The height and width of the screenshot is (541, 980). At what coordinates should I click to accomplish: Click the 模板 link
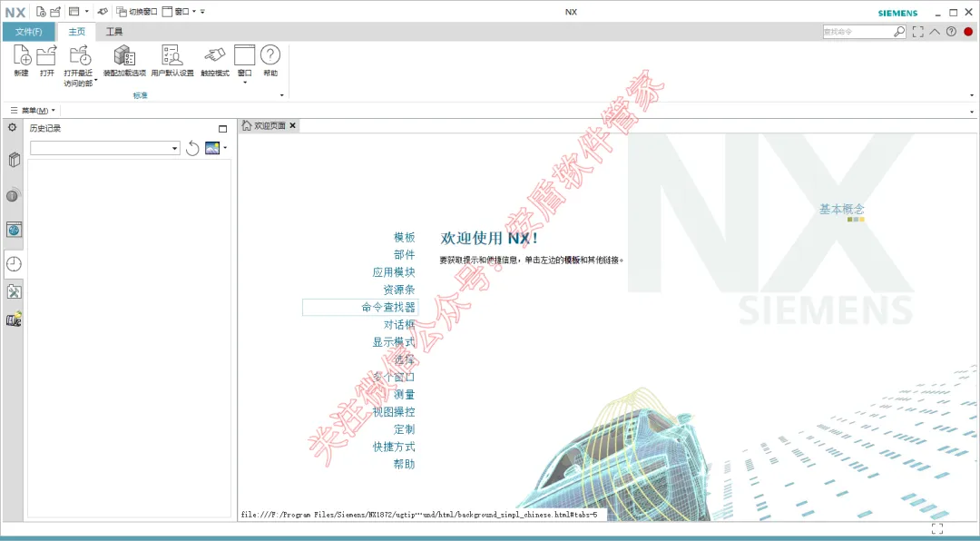tap(405, 238)
